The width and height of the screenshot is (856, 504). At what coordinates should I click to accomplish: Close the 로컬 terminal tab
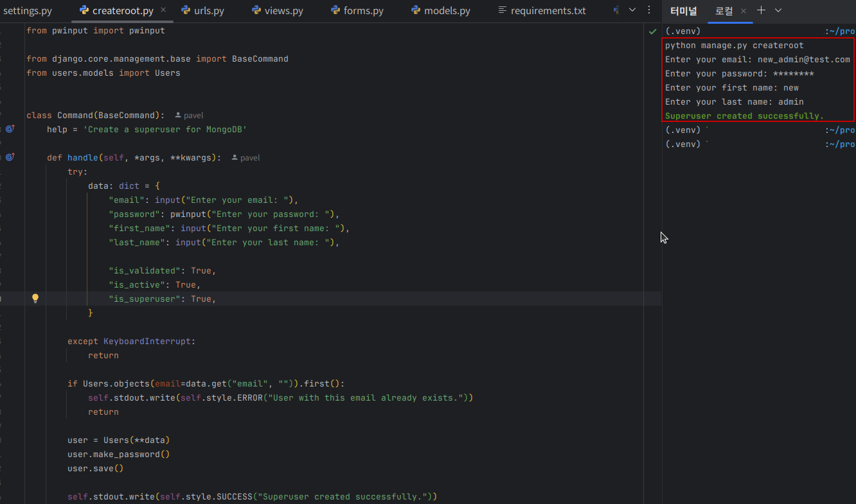[x=744, y=11]
